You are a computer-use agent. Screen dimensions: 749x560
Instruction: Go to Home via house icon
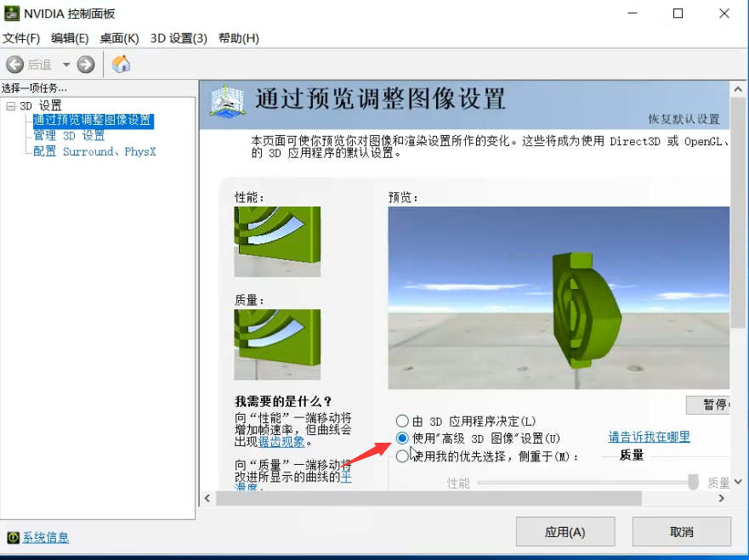(x=121, y=64)
